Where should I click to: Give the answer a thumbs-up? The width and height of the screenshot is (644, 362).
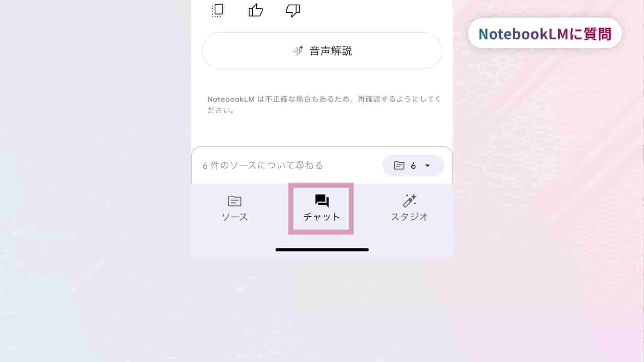[x=255, y=11]
